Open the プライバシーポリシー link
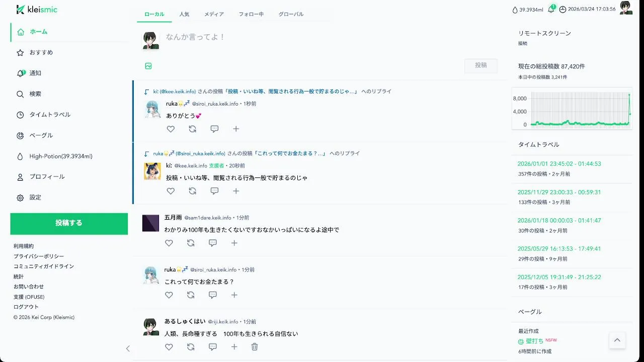The image size is (644, 362). (39, 256)
